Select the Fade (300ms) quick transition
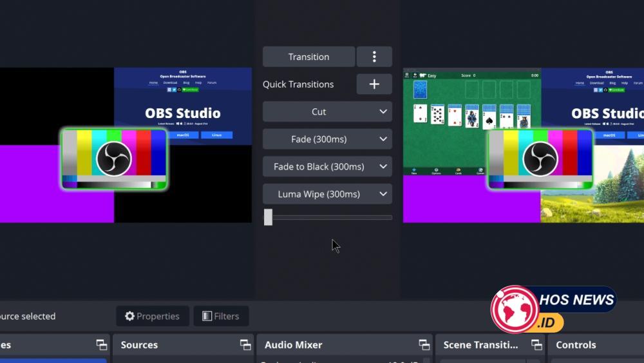Image resolution: width=644 pixels, height=363 pixels. (x=319, y=139)
